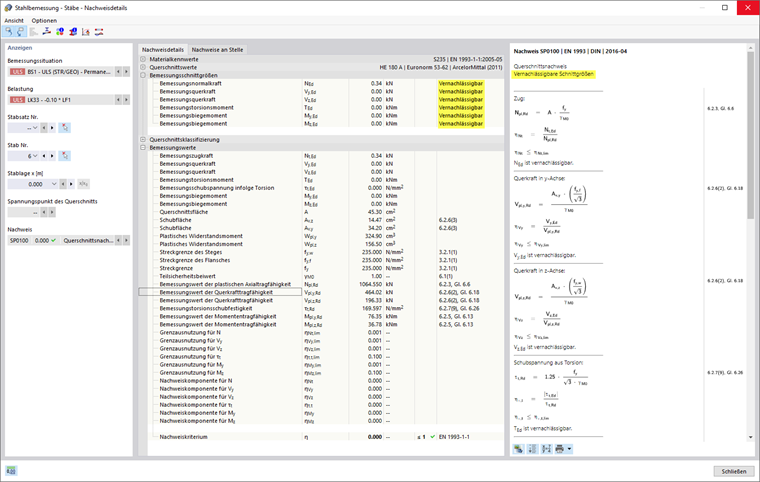Pick Stab Nr. graphically with the pointer icon
760x482 pixels.
65,156
